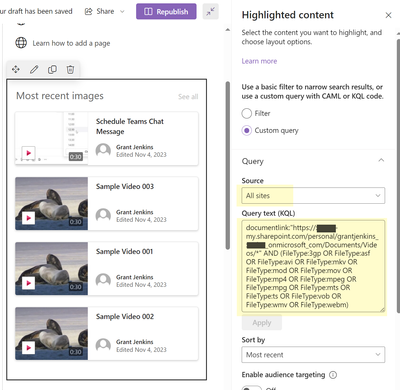Play the Schedule Teams Chat Message video

pos(29,153)
